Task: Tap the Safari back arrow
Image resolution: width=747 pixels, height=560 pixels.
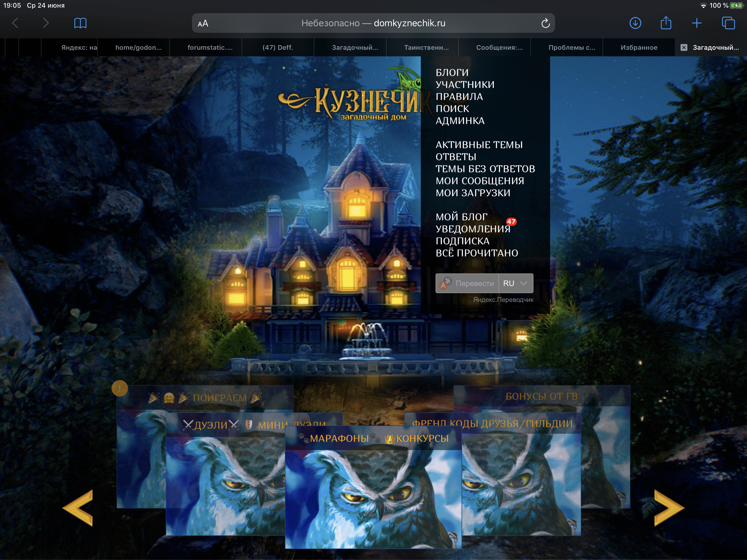Action: (x=15, y=23)
